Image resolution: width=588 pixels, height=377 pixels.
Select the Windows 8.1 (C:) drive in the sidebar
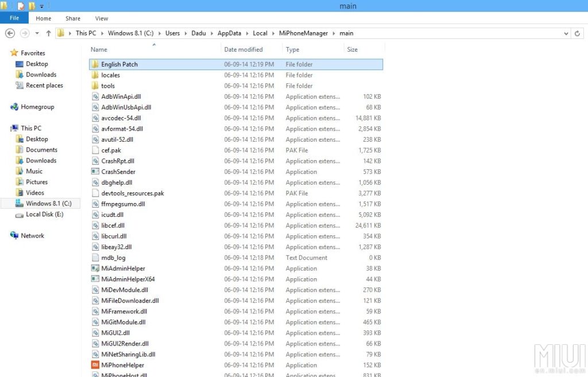tap(48, 204)
